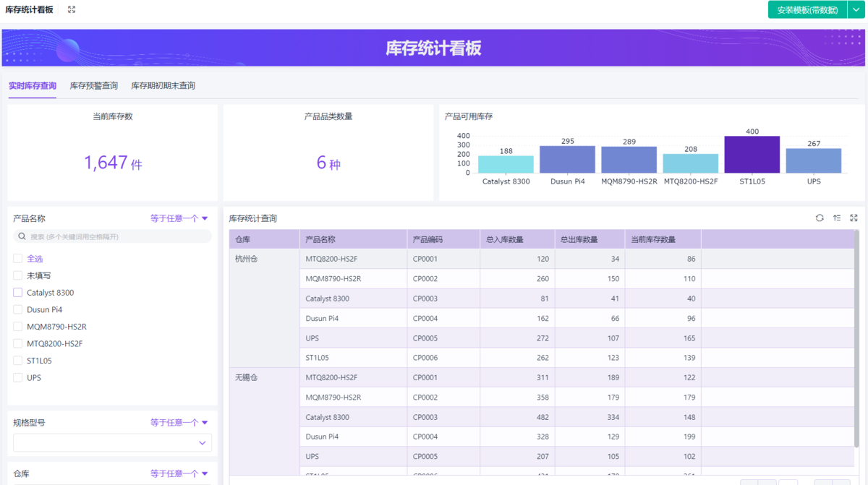Screen dimensions: 868x485
Task: Expand the 库存统计查询 table to fullscreen
Action: [854, 218]
